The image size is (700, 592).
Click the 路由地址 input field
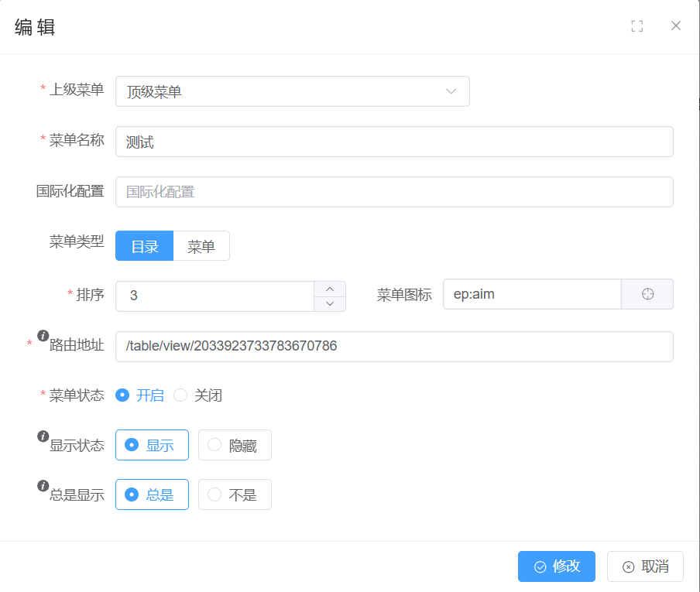394,347
